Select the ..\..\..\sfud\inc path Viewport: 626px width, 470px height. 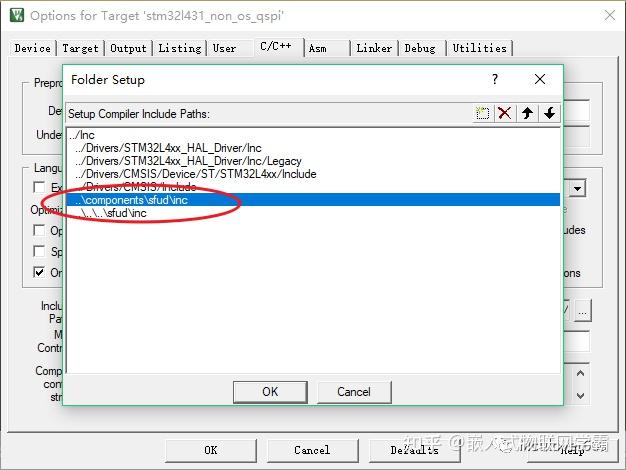click(x=313, y=213)
